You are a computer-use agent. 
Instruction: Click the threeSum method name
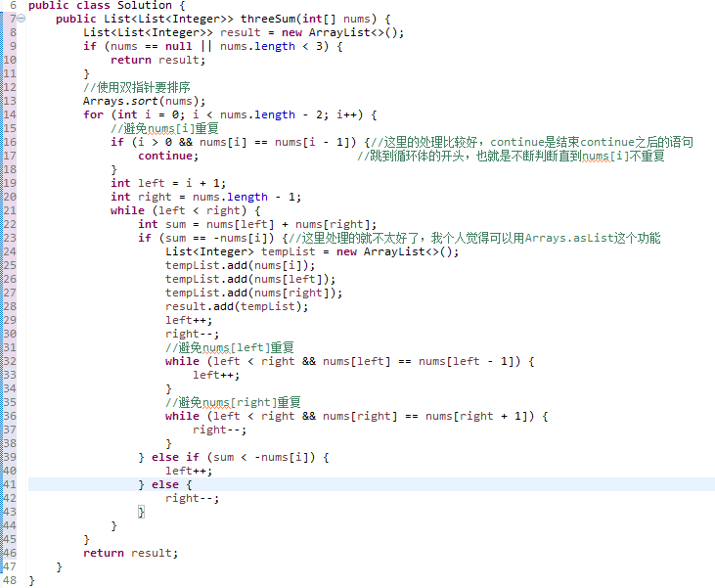click(x=269, y=19)
